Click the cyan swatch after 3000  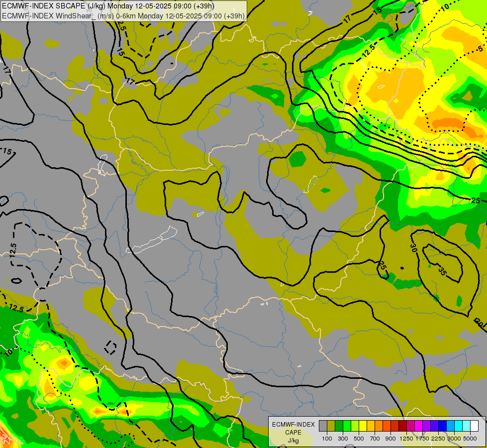coord(459,426)
